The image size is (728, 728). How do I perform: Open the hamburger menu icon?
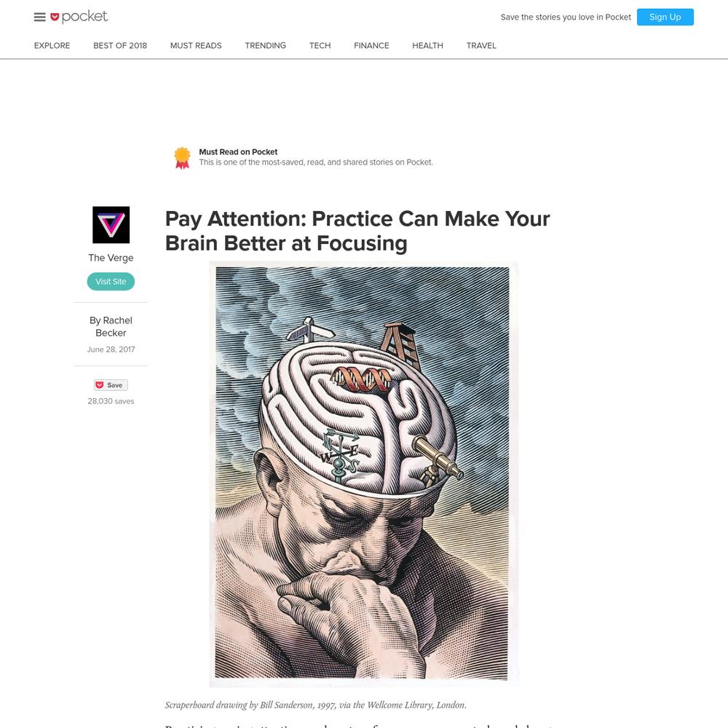click(40, 17)
